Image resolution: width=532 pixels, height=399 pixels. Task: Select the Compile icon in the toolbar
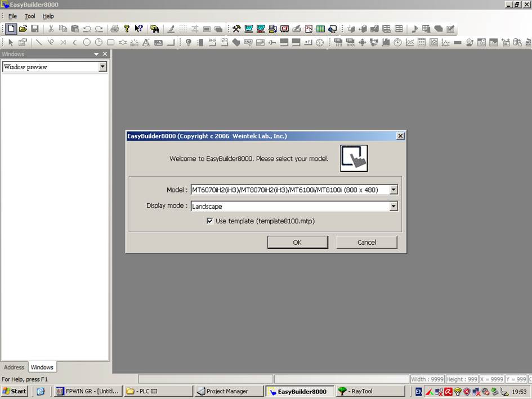(x=236, y=29)
